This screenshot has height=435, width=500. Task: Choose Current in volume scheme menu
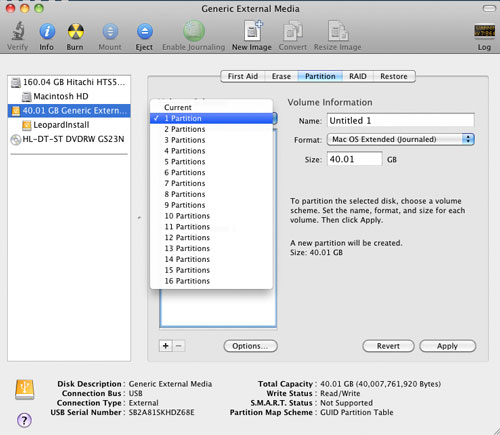tap(211, 107)
